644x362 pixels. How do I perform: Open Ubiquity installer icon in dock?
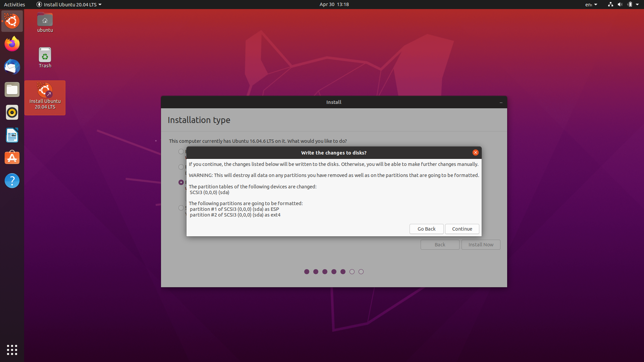pyautogui.click(x=12, y=21)
